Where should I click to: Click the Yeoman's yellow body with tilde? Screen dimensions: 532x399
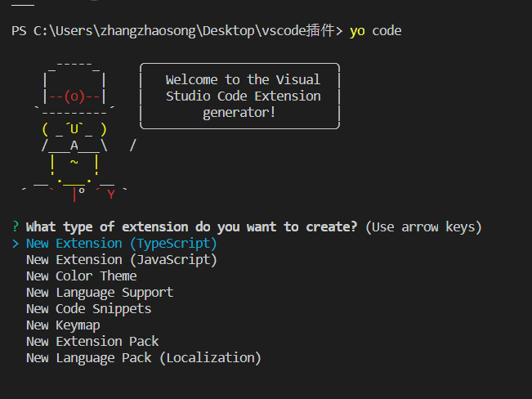point(74,162)
